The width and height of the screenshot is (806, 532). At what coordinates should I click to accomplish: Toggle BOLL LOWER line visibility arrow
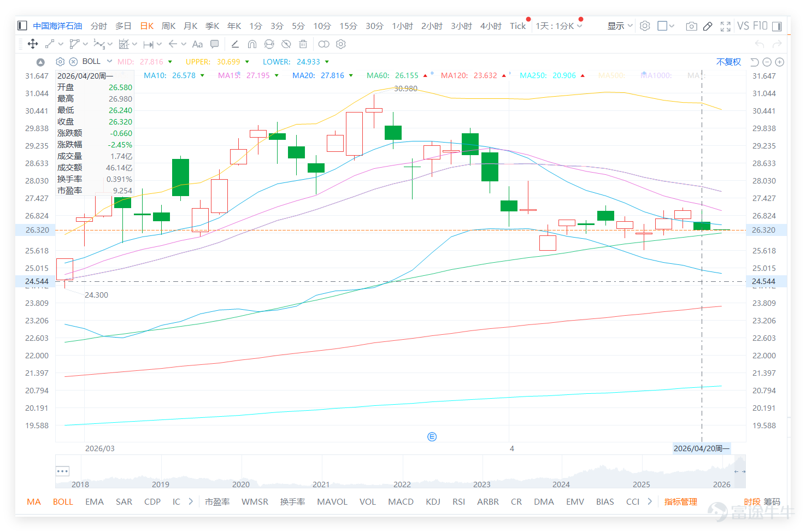[x=327, y=62]
